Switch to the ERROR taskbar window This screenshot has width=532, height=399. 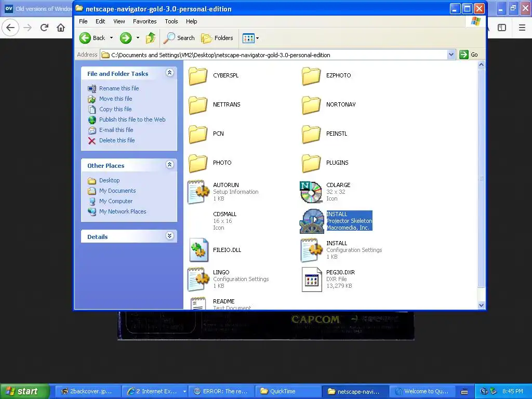point(221,391)
